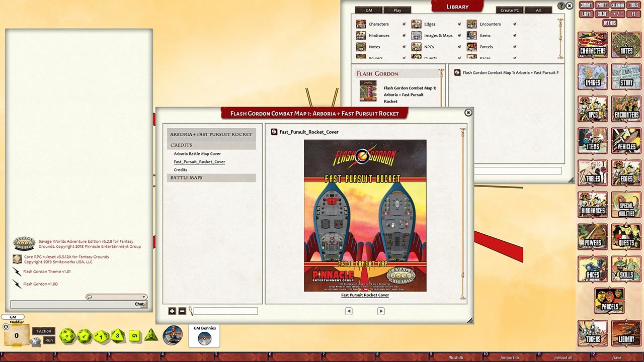Click the Create PC button
This screenshot has height=362, width=644.
point(509,10)
